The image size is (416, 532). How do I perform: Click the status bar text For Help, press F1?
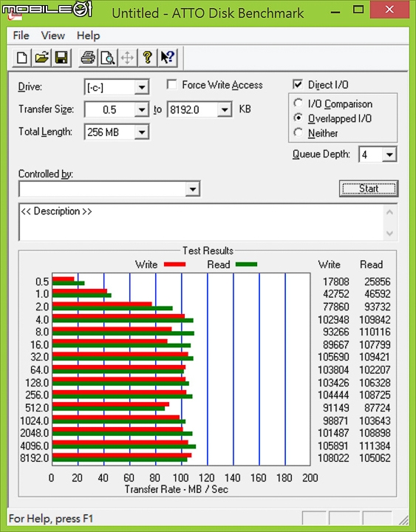[51, 519]
